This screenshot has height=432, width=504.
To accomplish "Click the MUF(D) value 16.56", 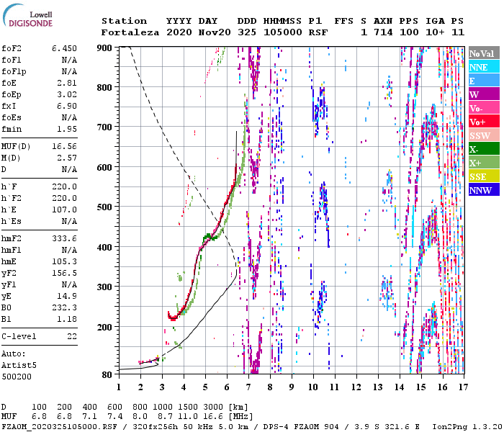I will point(64,146).
